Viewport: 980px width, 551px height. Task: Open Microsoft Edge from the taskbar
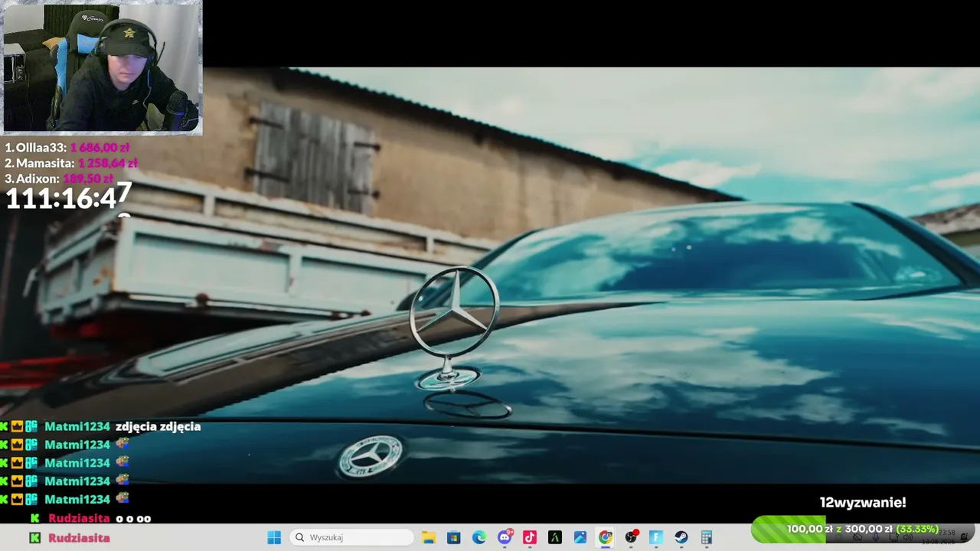[479, 537]
